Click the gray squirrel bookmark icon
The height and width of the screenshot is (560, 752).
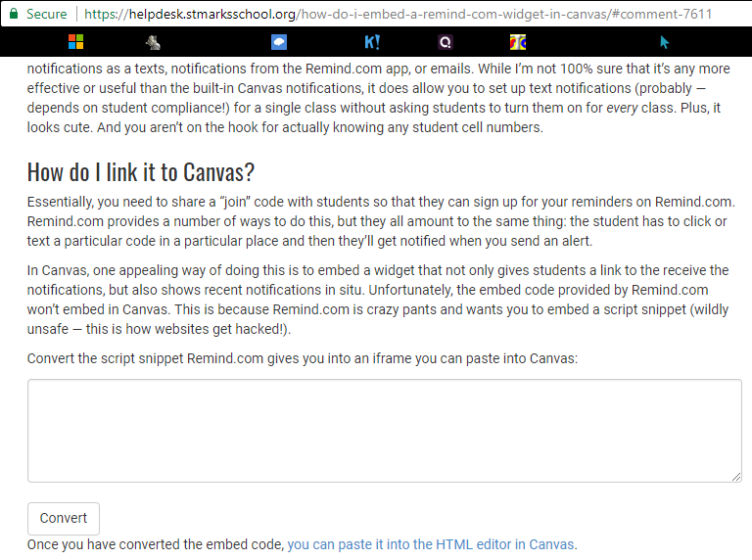point(153,43)
